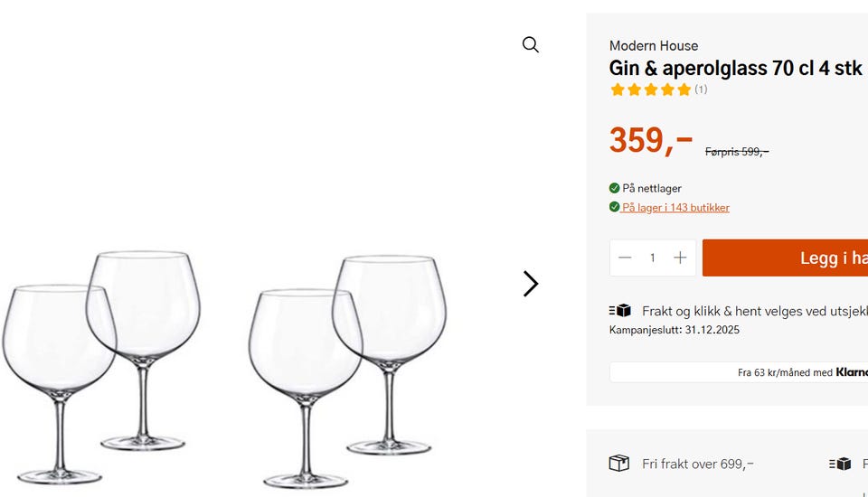
Task: Click the Fri frakt over 699,- text
Action: pos(698,464)
